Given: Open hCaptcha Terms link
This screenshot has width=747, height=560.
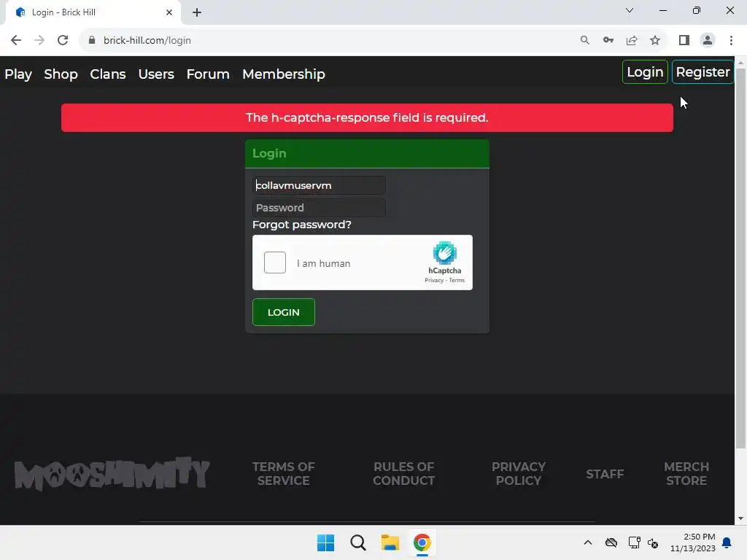Looking at the screenshot, I should [x=457, y=281].
